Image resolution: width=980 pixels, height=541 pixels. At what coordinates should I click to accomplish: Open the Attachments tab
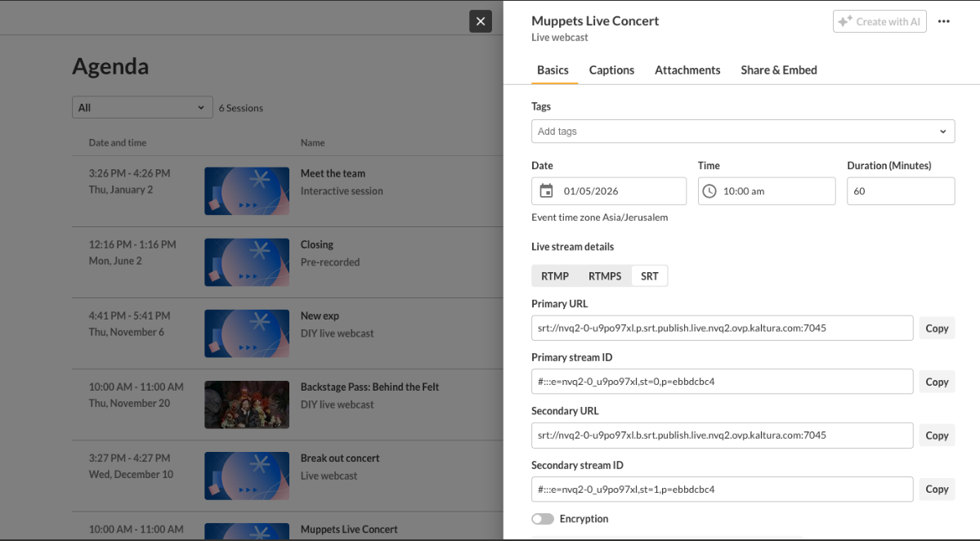pos(687,70)
